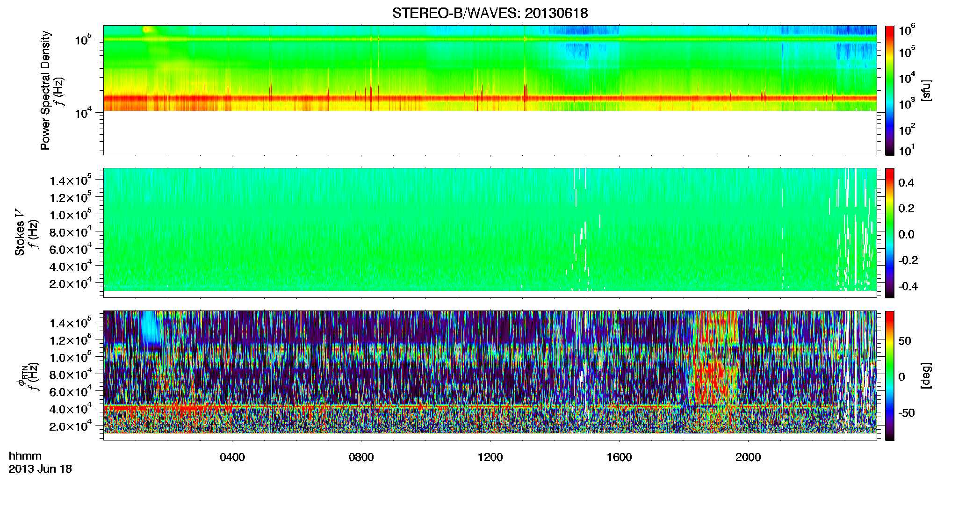Viewport: 980px width, 505px height.
Task: Click the Stokes V axis label
Action: pos(20,232)
